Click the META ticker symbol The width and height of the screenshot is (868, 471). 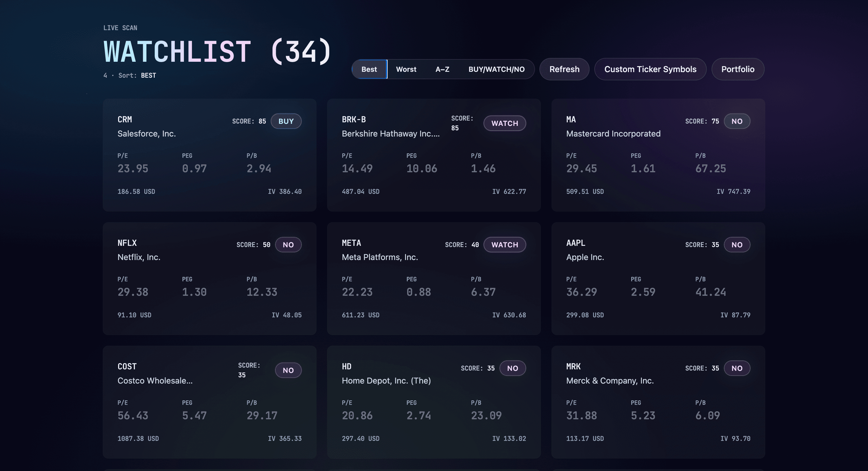pyautogui.click(x=351, y=243)
